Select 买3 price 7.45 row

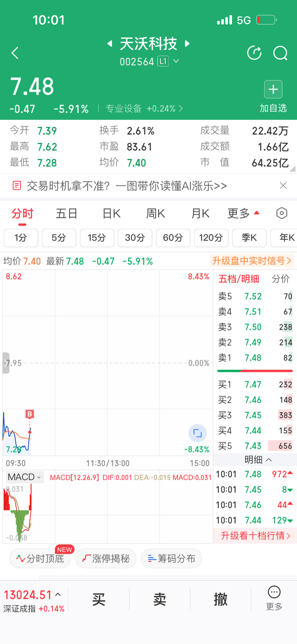coord(255,415)
